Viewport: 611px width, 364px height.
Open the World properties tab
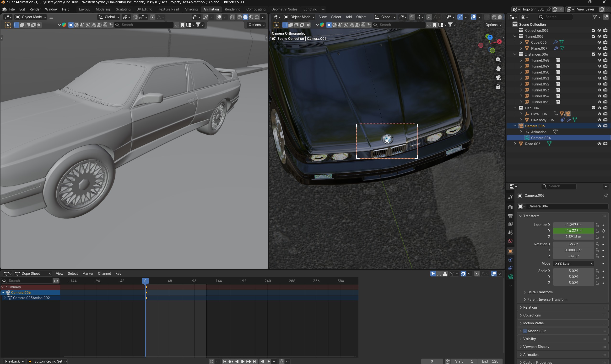510,241
